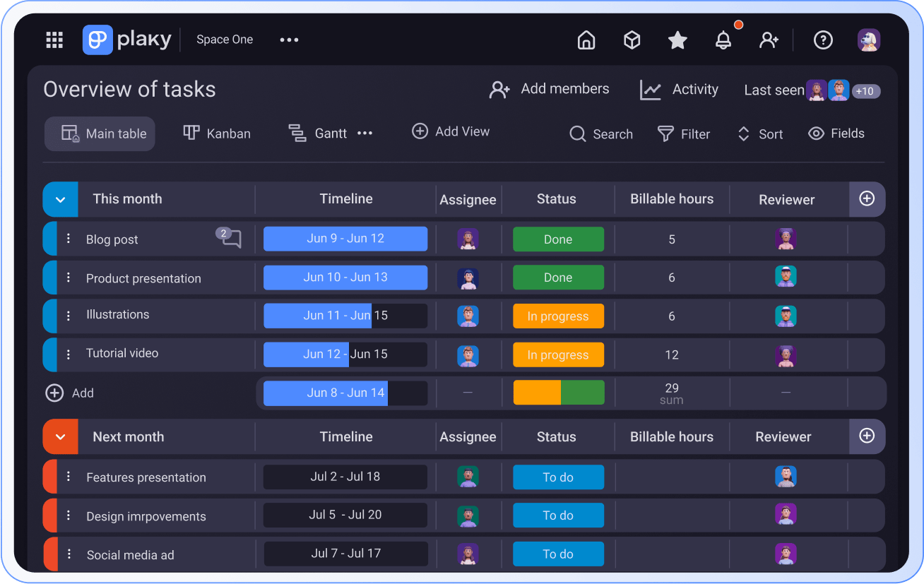This screenshot has width=924, height=584.
Task: Add column to This month group
Action: tap(867, 199)
